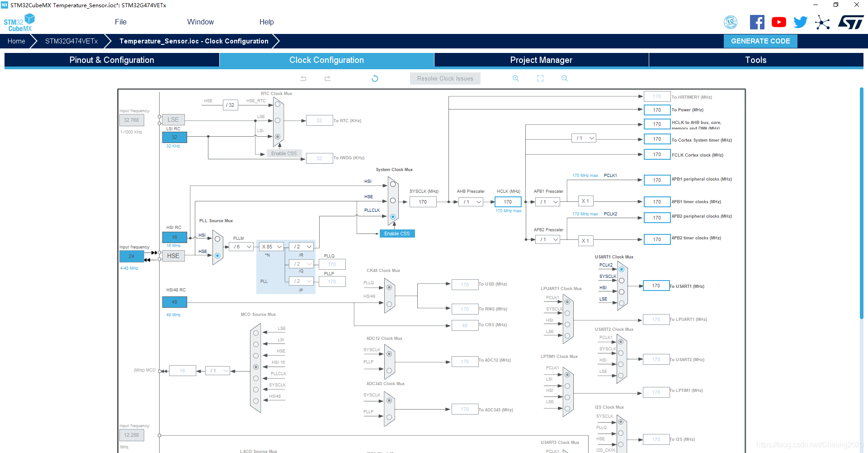Select PLLCLK in System Clock Mux
The image size is (868, 453).
[x=393, y=217]
